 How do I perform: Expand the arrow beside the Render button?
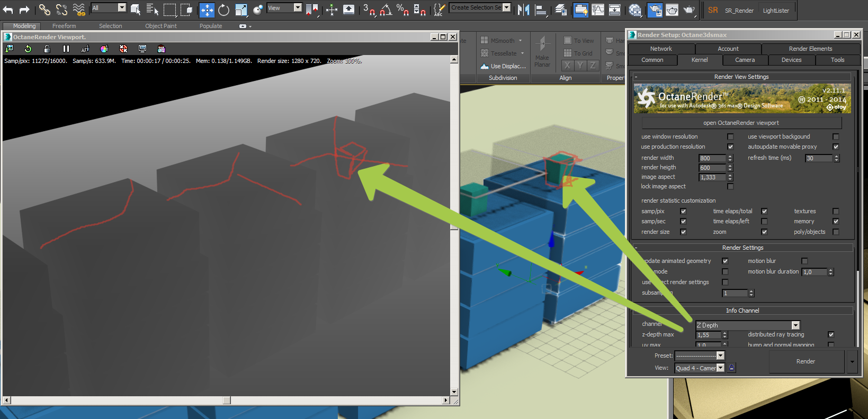coord(852,362)
